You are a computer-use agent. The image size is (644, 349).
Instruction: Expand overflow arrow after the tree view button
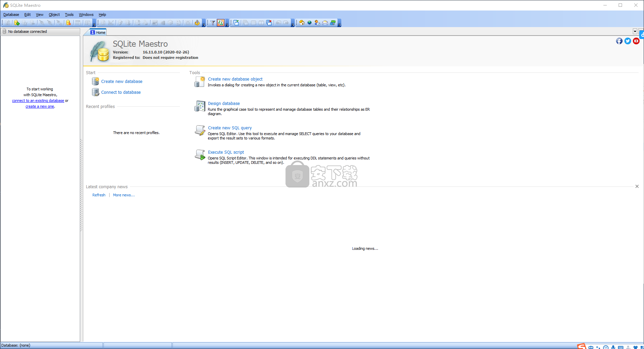(x=227, y=23)
